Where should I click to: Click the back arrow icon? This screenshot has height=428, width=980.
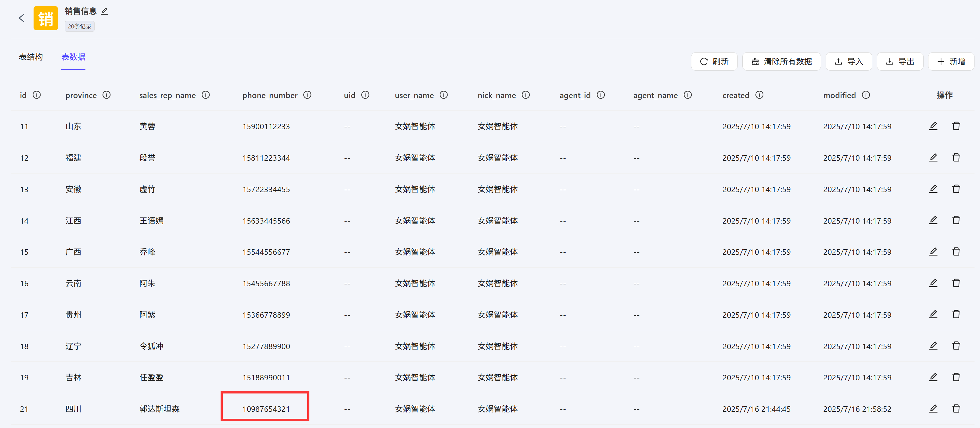[x=22, y=18]
